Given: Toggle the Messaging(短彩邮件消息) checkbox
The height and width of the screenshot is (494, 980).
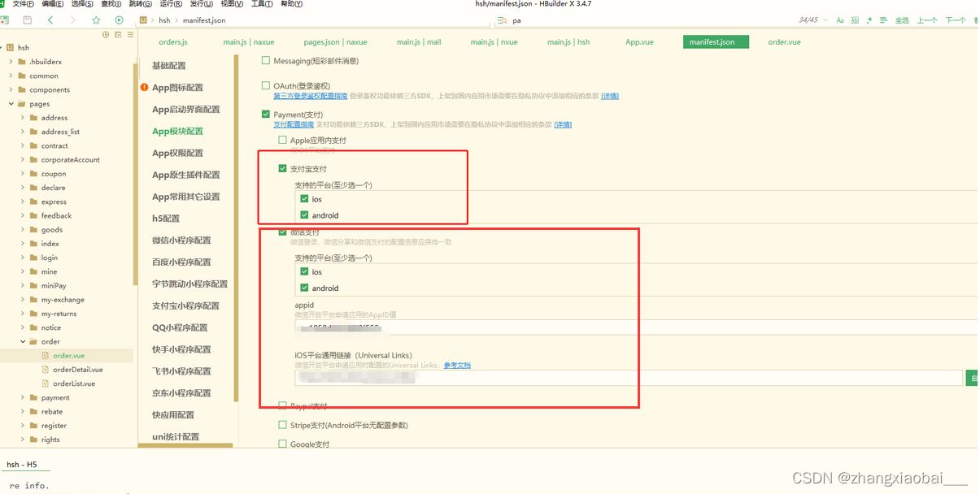Looking at the screenshot, I should [x=266, y=61].
